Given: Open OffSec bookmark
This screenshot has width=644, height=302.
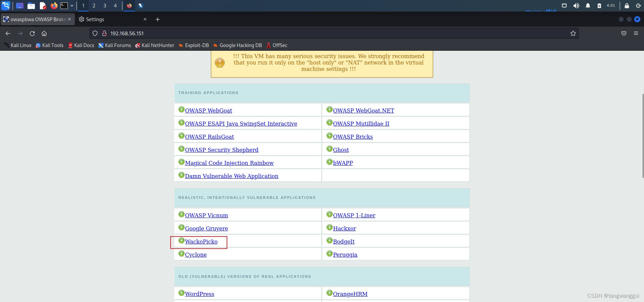Looking at the screenshot, I should [x=277, y=45].
